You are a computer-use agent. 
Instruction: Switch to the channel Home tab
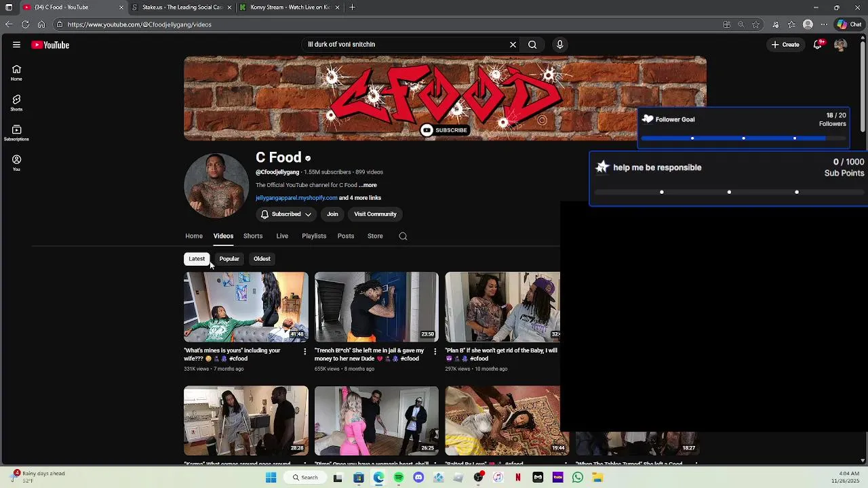(194, 236)
